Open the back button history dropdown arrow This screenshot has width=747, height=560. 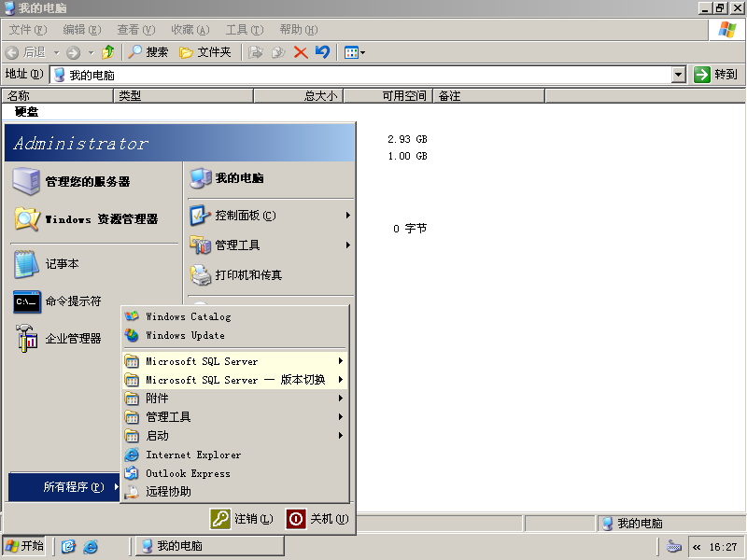pos(57,52)
